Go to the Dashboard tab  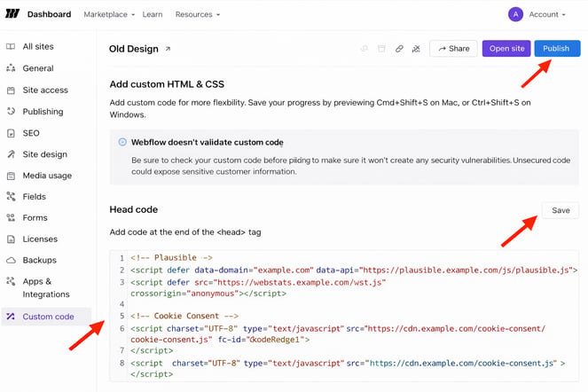[x=49, y=14]
